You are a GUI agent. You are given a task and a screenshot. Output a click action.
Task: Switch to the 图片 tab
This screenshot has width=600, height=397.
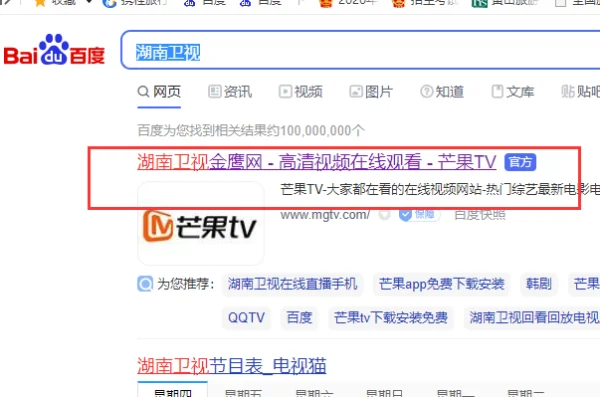371,92
